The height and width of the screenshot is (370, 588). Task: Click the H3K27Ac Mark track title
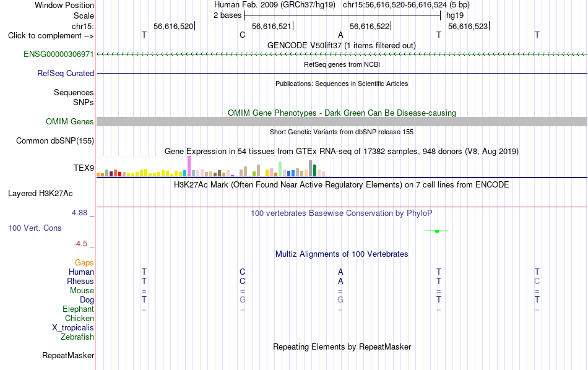point(342,184)
